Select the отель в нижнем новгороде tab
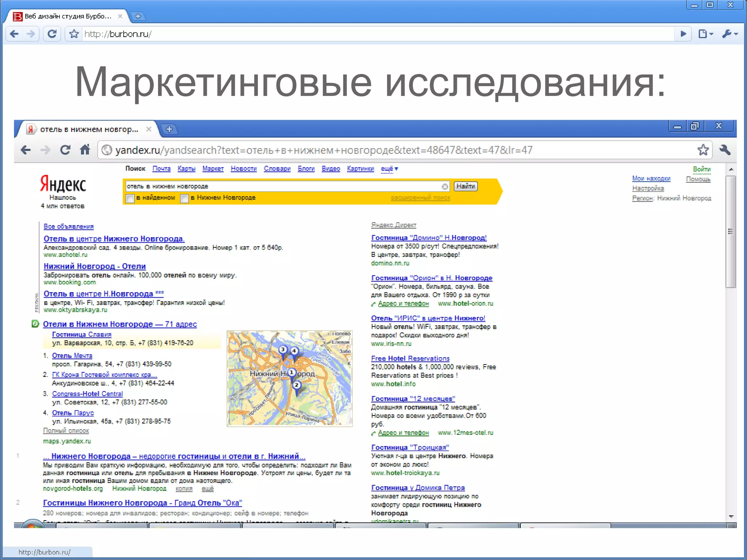 [89, 129]
